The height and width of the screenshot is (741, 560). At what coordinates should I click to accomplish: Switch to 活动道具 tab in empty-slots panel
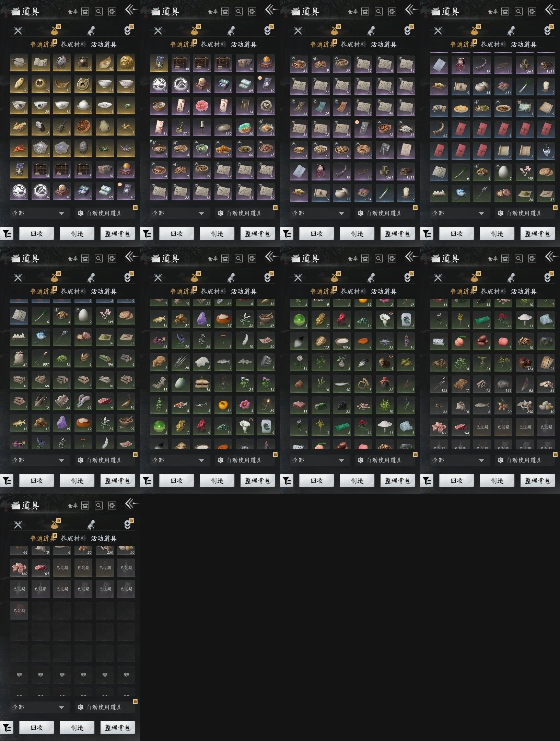point(104,538)
